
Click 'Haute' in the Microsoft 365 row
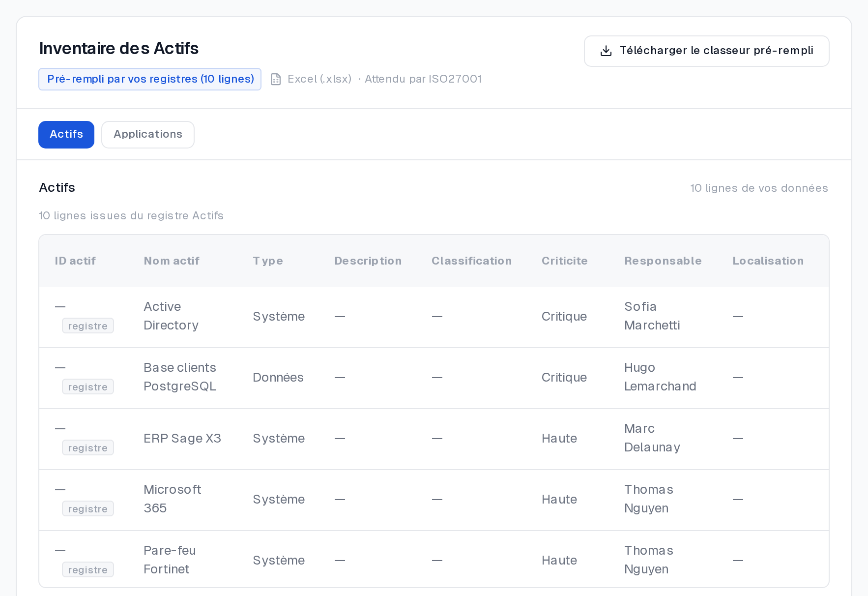[559, 499]
